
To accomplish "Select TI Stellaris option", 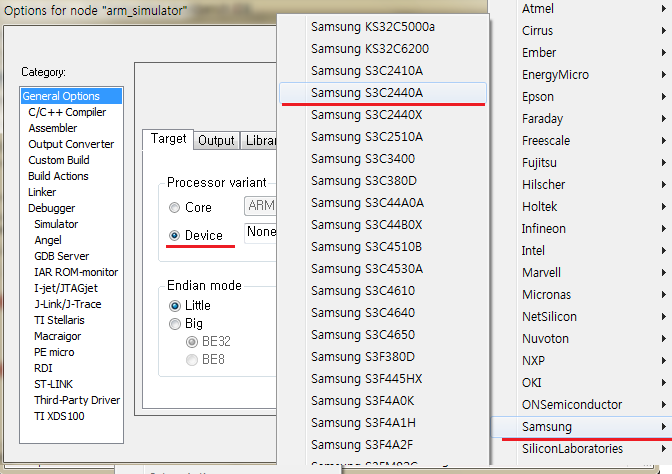I will click(59, 320).
